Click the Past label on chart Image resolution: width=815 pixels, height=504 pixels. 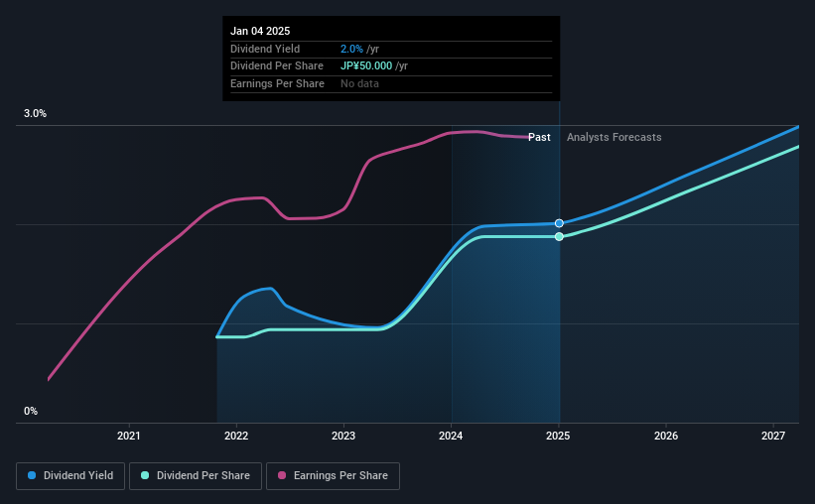539,137
